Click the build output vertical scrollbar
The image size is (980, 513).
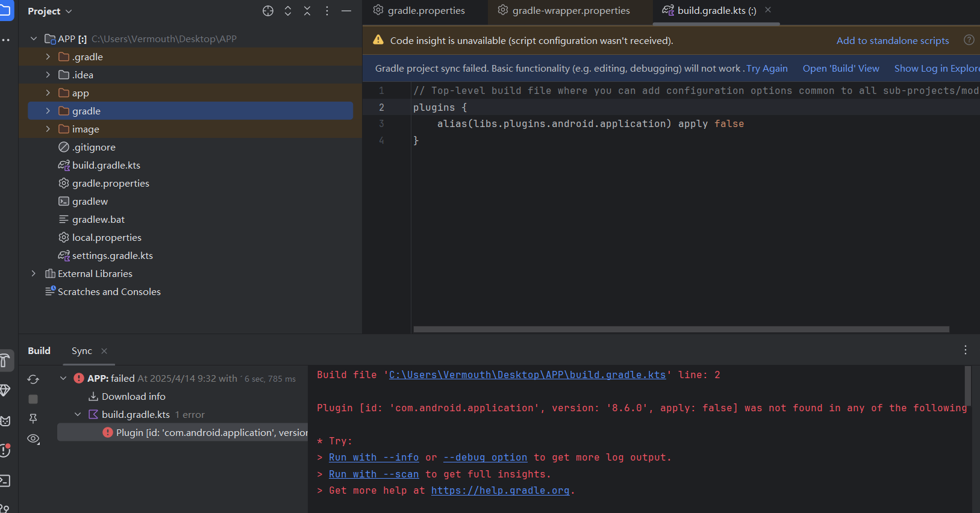tap(968, 387)
